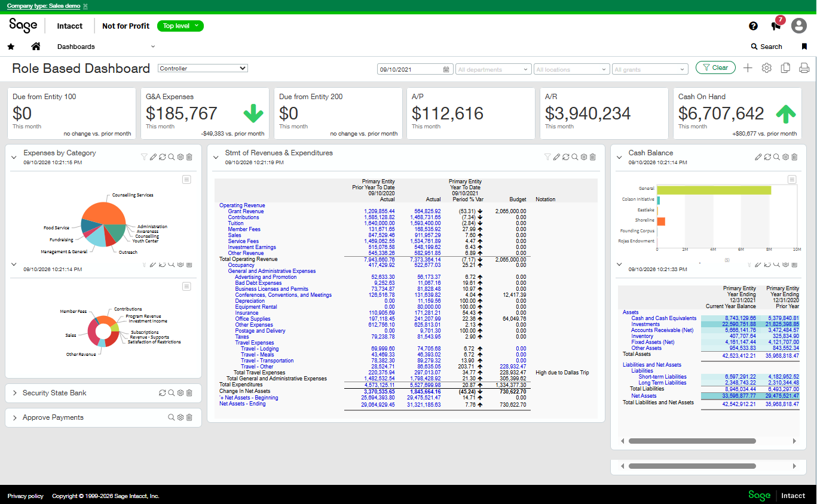Click the Dashboards navigation item
Screen dimensions: 817x504
pos(76,47)
